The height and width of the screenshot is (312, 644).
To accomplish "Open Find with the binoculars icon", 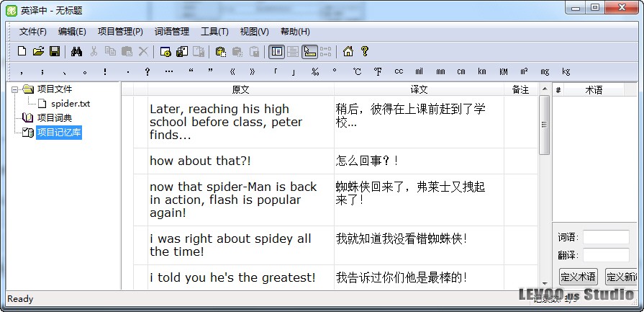I will coord(76,51).
